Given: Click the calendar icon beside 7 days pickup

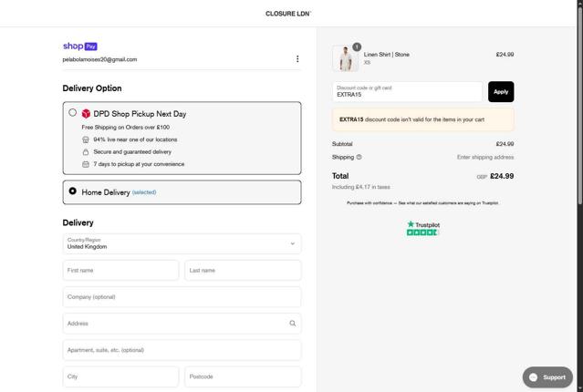Looking at the screenshot, I should pyautogui.click(x=86, y=164).
